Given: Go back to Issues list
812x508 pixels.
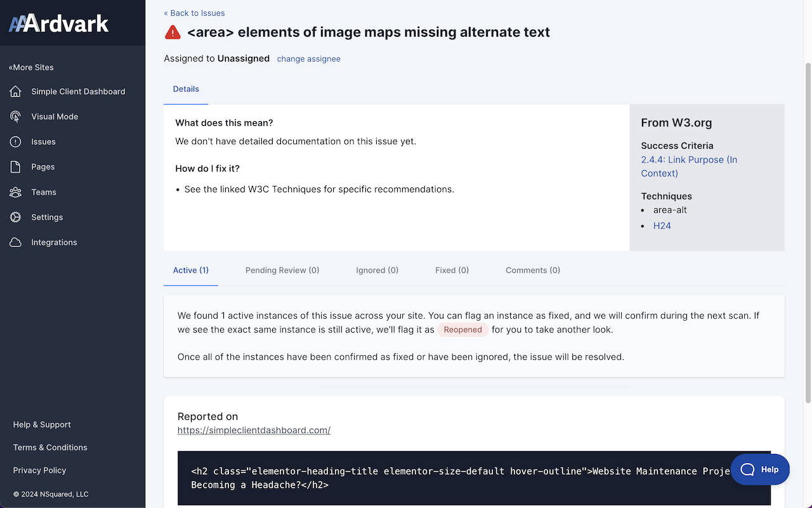Looking at the screenshot, I should pyautogui.click(x=194, y=13).
